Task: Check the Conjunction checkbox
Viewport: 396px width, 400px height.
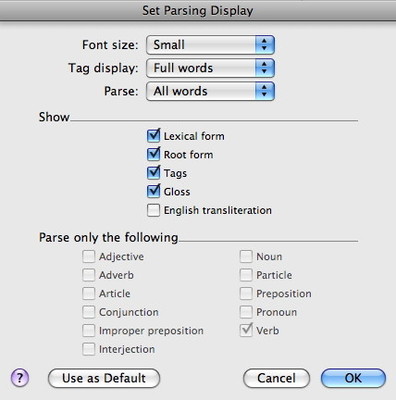Action: 88,312
